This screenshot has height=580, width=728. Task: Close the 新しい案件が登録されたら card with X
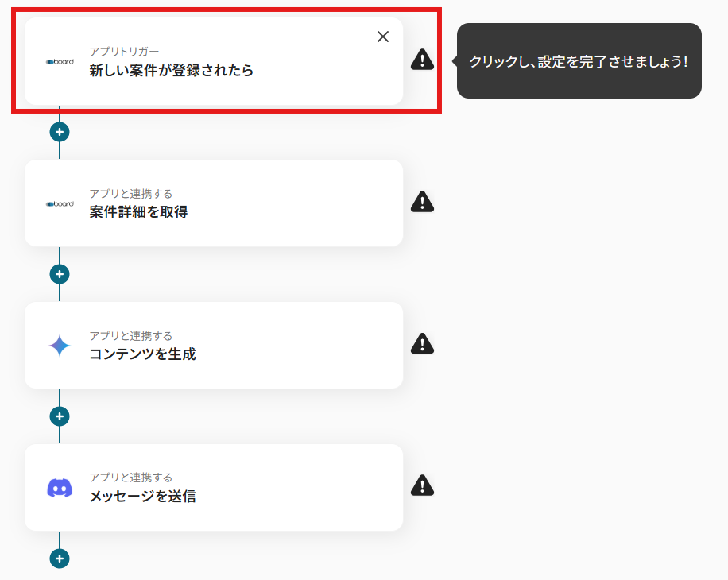(x=383, y=37)
